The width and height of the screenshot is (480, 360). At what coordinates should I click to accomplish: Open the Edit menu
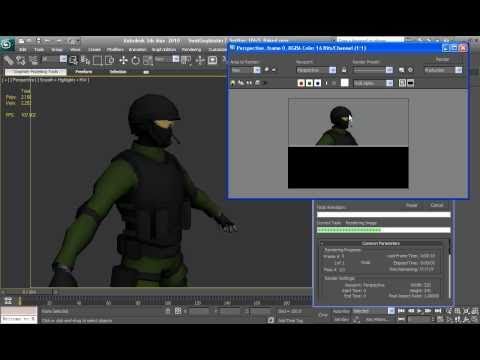(22, 50)
